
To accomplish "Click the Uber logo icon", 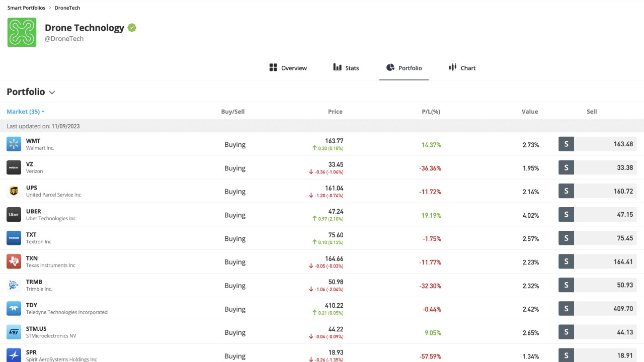I will click(x=14, y=215).
